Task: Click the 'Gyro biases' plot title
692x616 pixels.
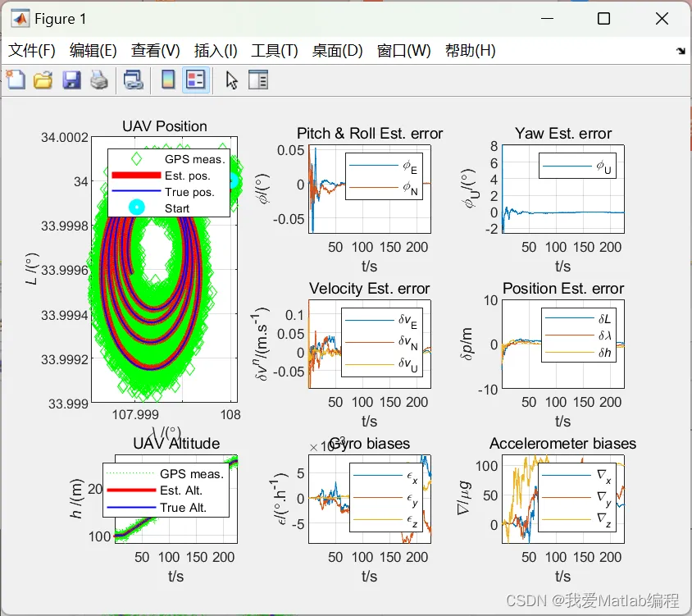Action: (x=370, y=444)
